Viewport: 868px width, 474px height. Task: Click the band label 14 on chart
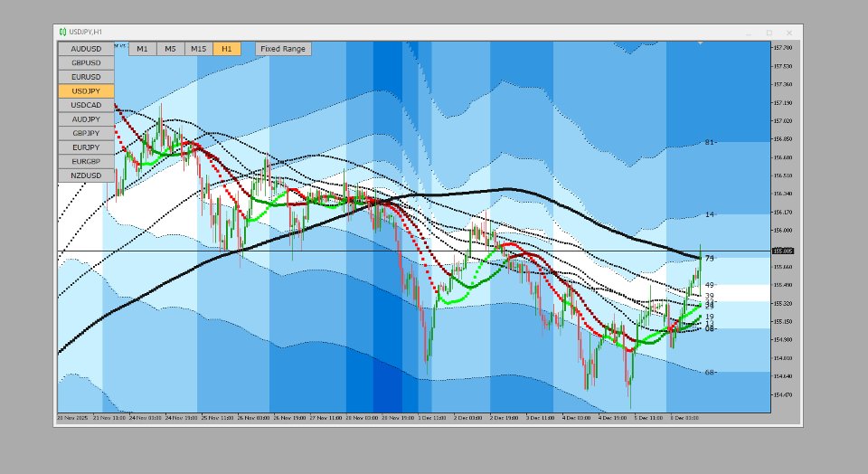[x=710, y=215]
